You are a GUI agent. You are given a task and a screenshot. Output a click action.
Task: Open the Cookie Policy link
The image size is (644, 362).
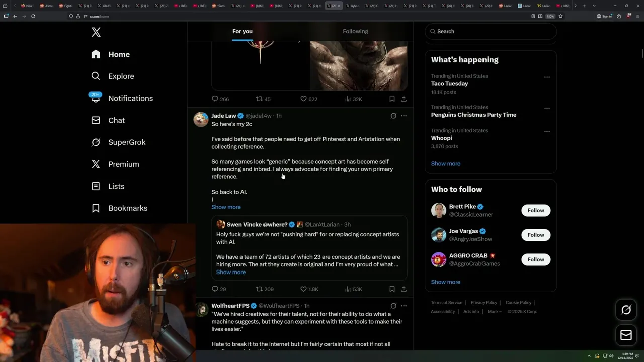tap(518, 303)
